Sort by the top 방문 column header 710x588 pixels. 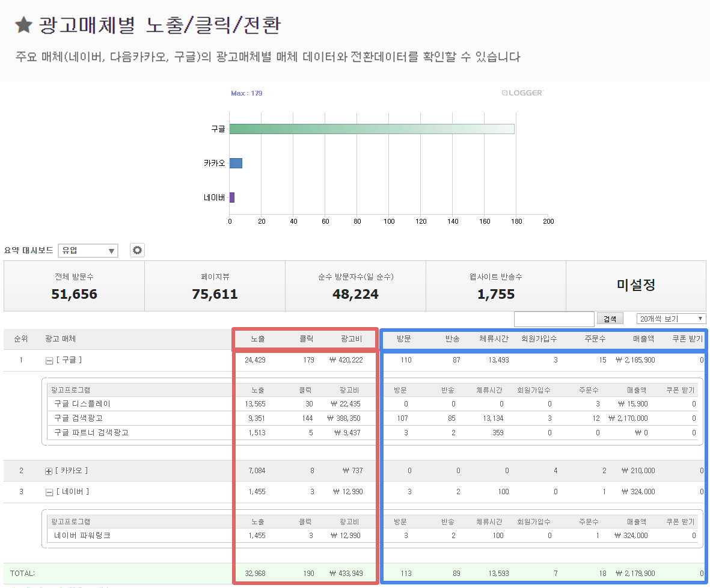point(403,339)
